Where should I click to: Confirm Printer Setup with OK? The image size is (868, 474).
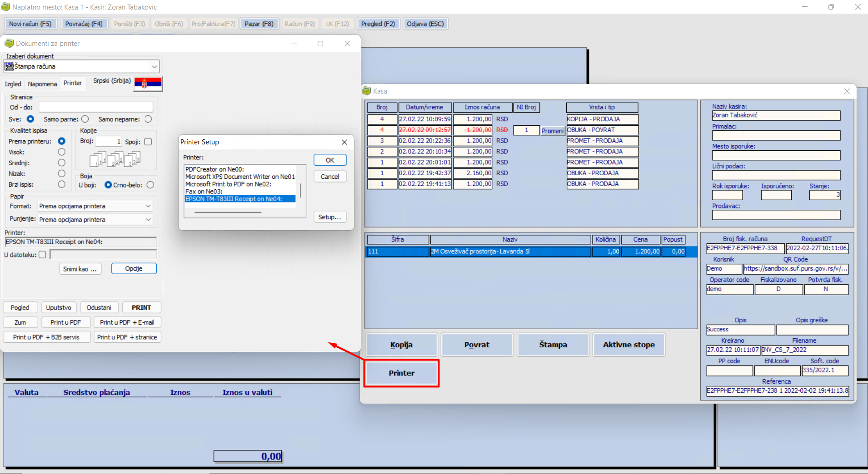pyautogui.click(x=330, y=160)
